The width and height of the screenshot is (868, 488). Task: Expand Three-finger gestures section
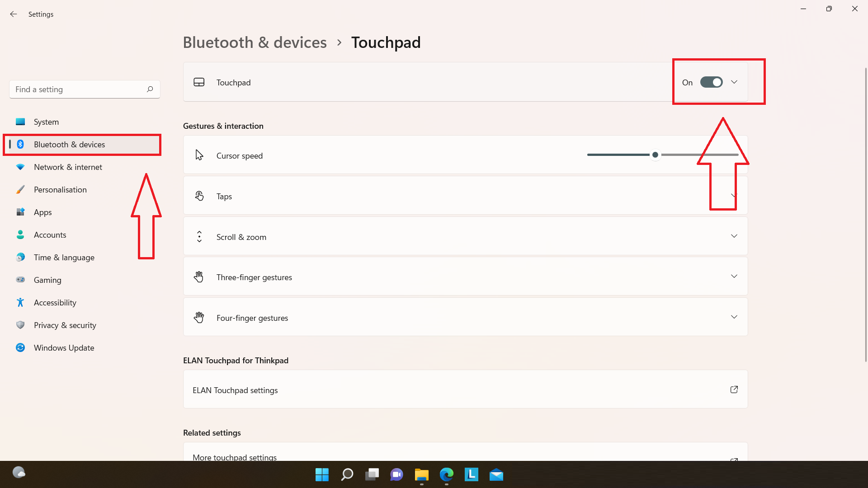[x=734, y=277]
